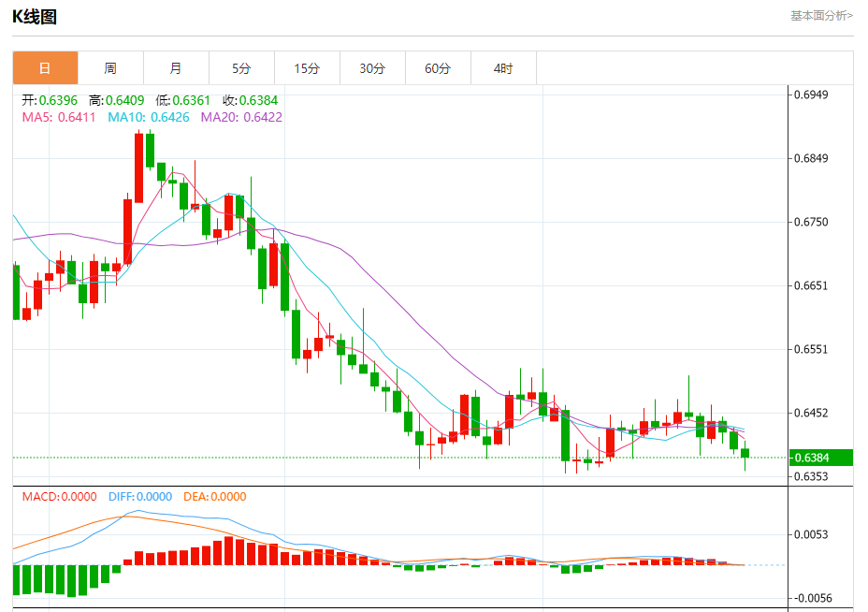Click the 0.6551 price axis label
The width and height of the screenshot is (868, 612).
pyautogui.click(x=811, y=349)
